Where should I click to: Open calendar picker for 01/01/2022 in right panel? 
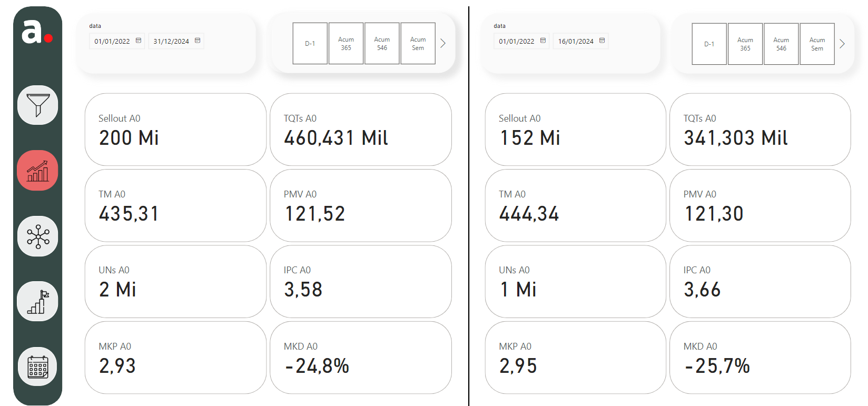pos(543,41)
